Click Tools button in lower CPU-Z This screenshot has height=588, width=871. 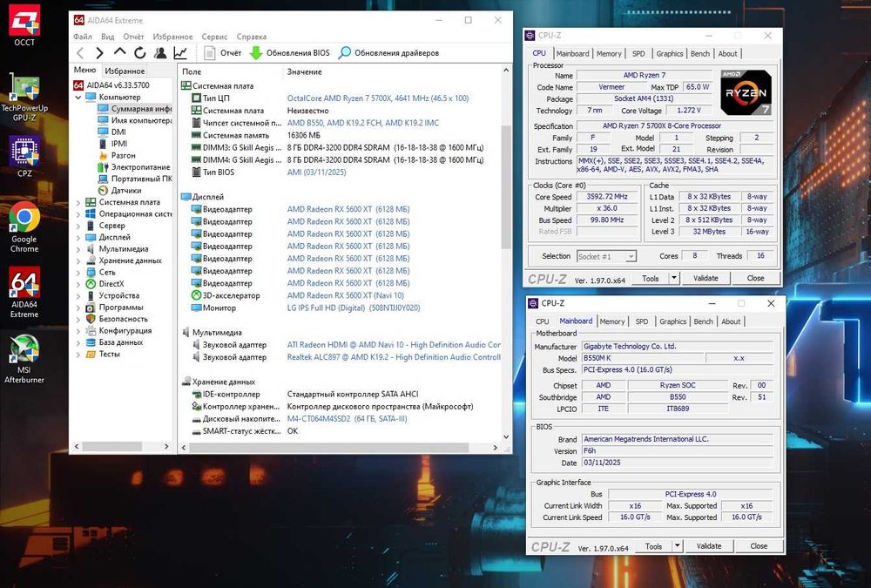pyautogui.click(x=654, y=546)
